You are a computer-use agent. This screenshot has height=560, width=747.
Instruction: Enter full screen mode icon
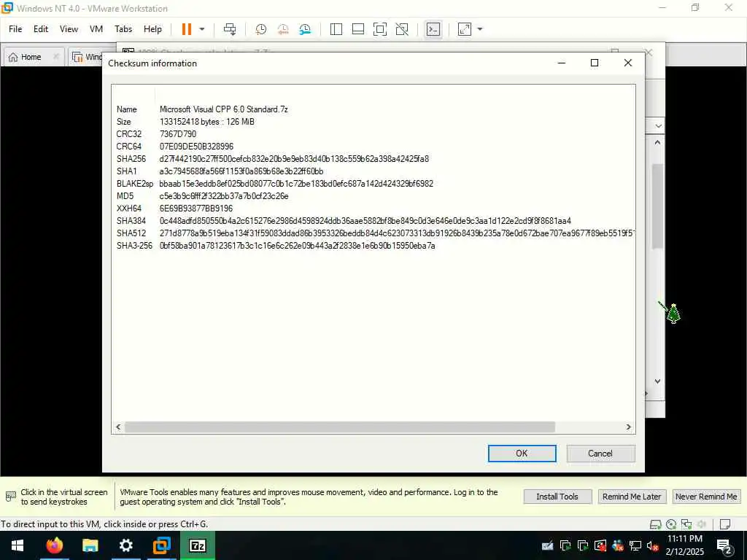379,29
